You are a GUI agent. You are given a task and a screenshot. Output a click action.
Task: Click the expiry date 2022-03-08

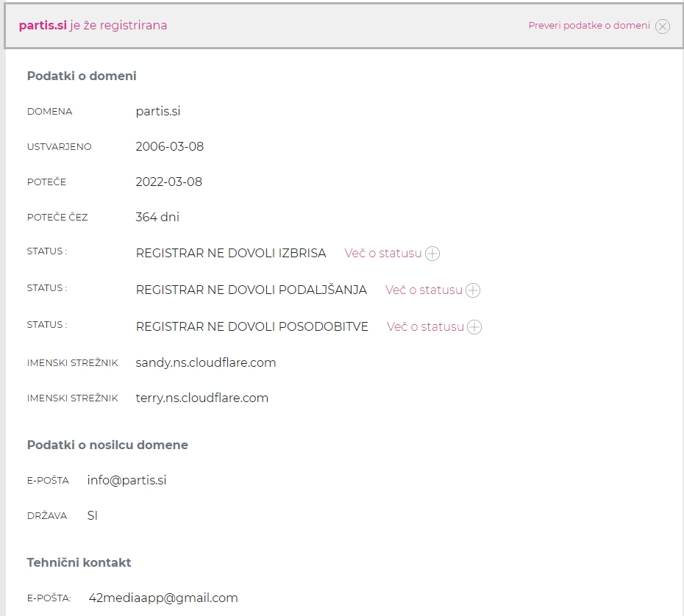pyautogui.click(x=169, y=182)
